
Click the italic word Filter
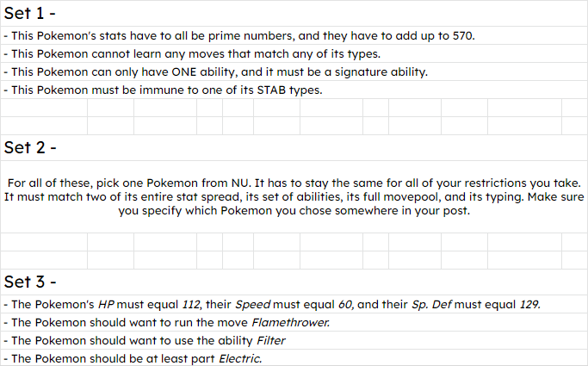click(270, 340)
